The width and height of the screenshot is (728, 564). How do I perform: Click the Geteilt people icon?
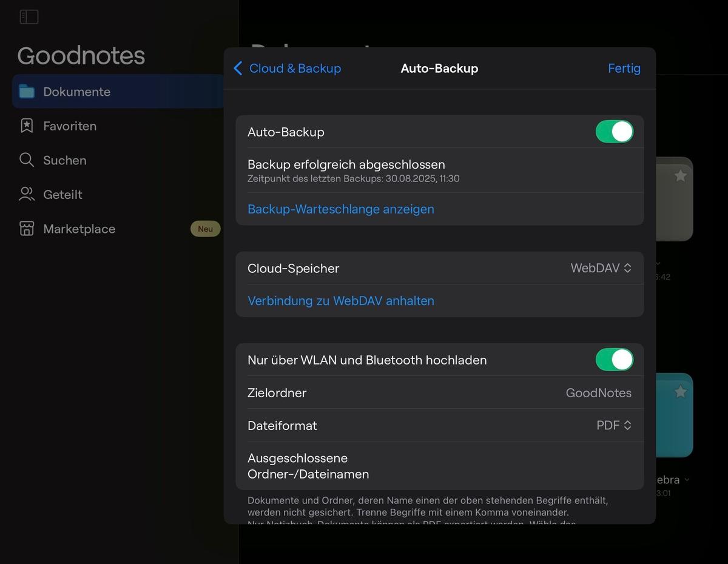[27, 194]
